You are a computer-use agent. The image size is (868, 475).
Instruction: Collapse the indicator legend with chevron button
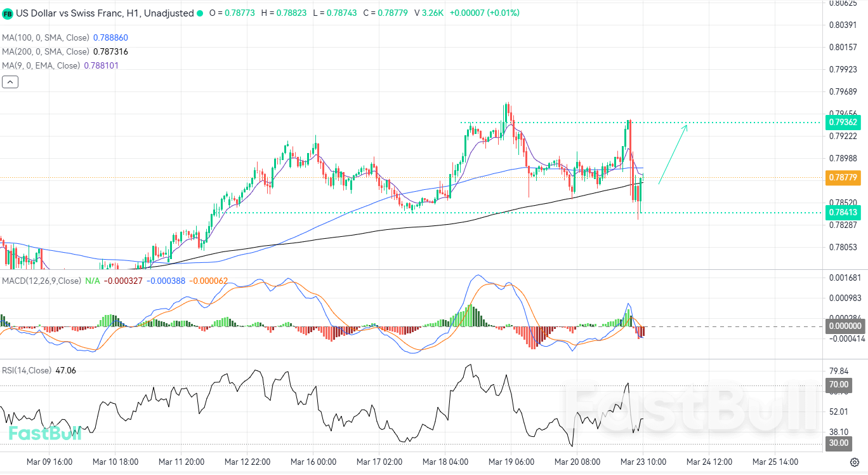(10, 81)
